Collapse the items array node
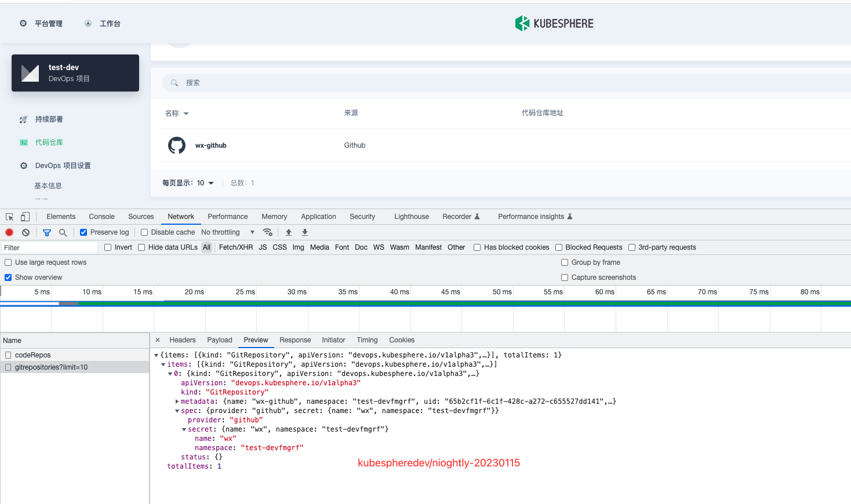Image resolution: width=851 pixels, height=504 pixels. (163, 364)
